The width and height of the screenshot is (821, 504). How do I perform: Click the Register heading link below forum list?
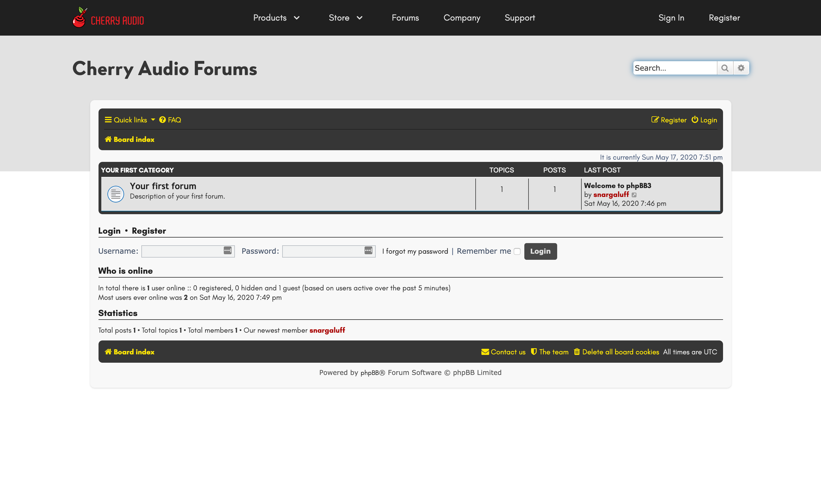coord(149,231)
